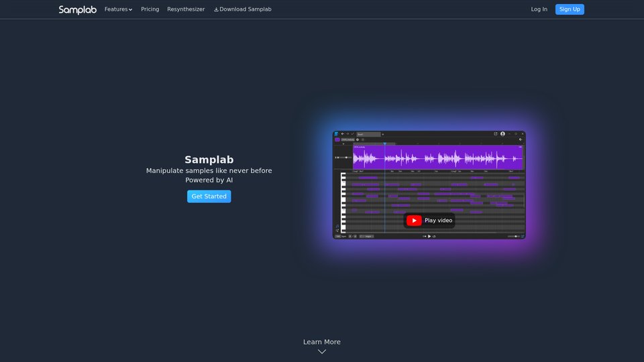Click the Samplab logo in the navbar
Screen dimensions: 644x362
pos(77,9)
